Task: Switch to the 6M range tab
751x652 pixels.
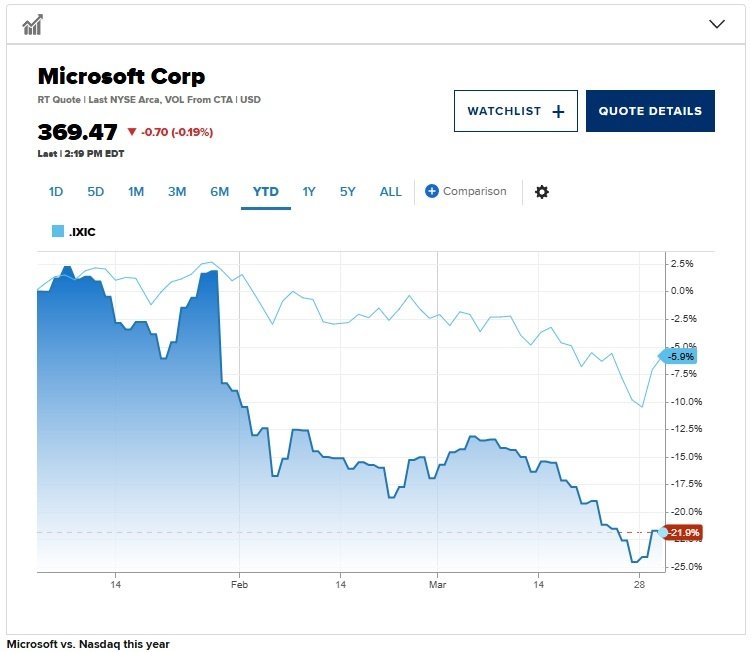Action: (219, 192)
